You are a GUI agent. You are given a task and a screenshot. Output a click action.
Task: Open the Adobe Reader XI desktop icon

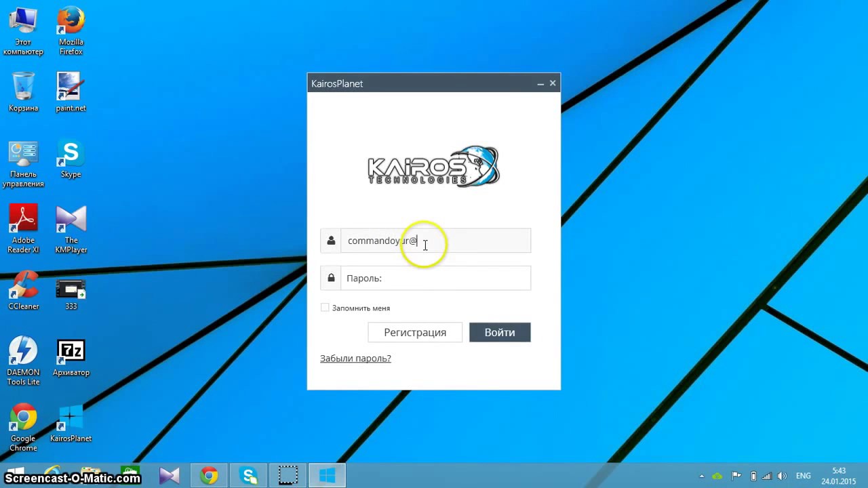pyautogui.click(x=23, y=230)
